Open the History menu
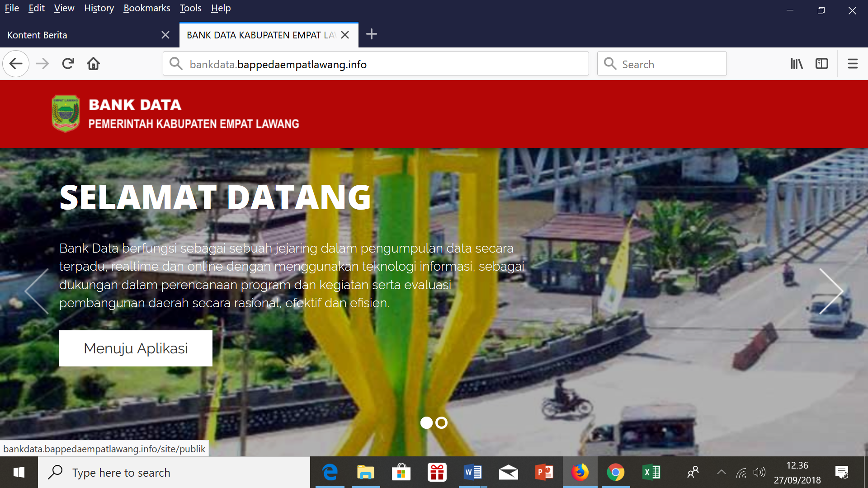Screen dimensions: 868x488 click(99, 8)
